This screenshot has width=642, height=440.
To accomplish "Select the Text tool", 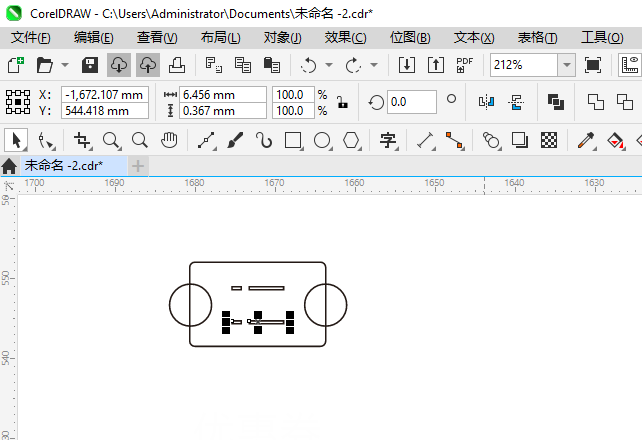I will 389,141.
